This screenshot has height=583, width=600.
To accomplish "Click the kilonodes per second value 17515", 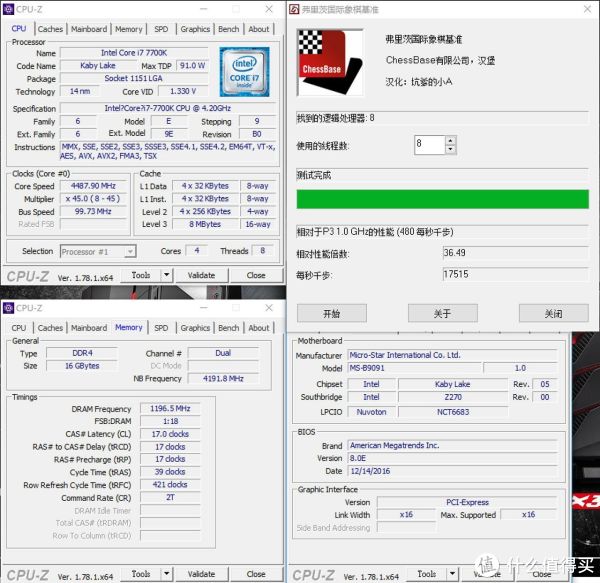I will (515, 274).
